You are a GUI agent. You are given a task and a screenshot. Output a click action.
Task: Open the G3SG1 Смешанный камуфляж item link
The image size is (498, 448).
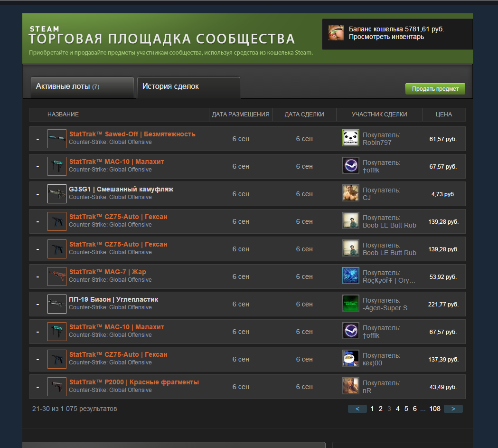point(121,189)
